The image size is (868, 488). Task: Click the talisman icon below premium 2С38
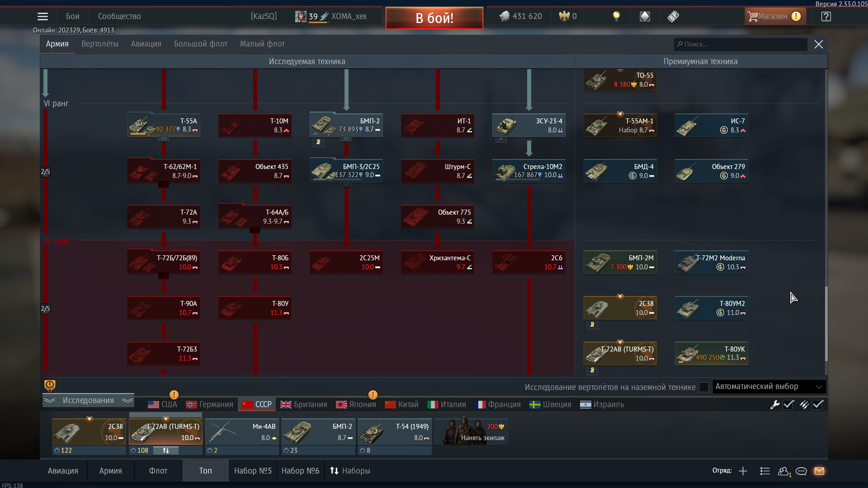click(592, 324)
